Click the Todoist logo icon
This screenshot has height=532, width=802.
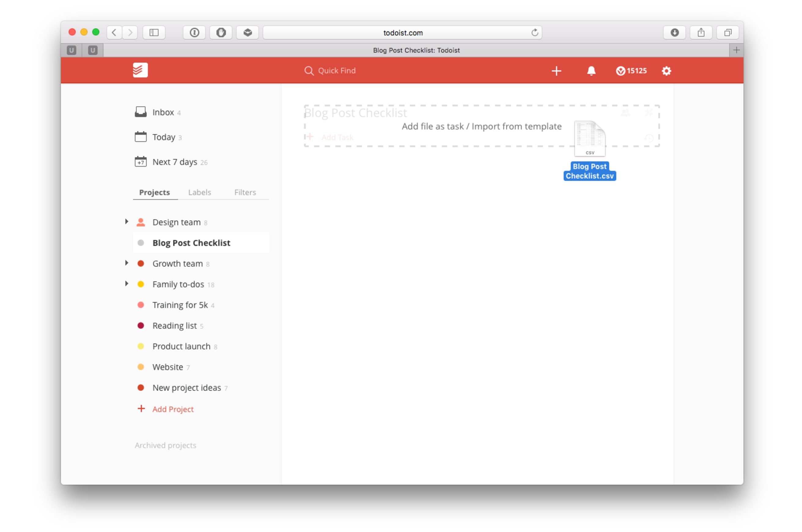pos(141,70)
